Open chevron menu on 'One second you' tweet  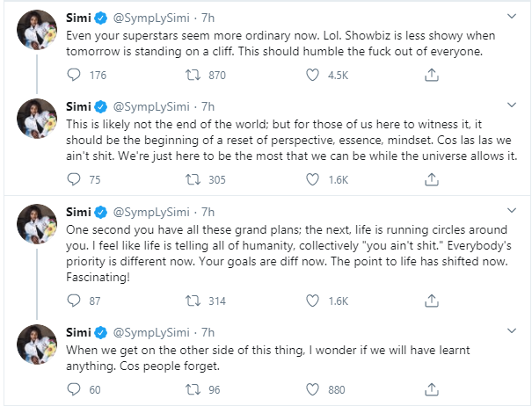[x=513, y=211]
